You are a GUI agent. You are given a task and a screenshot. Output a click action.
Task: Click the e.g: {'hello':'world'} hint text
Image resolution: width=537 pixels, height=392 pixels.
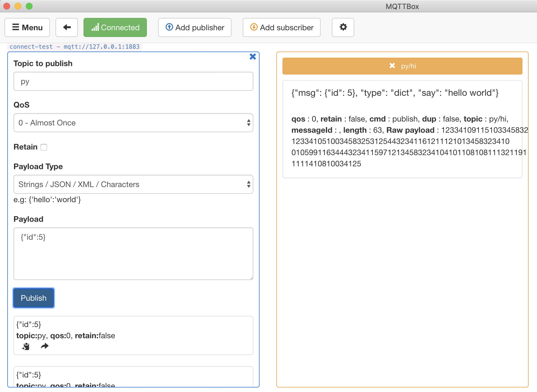[47, 200]
